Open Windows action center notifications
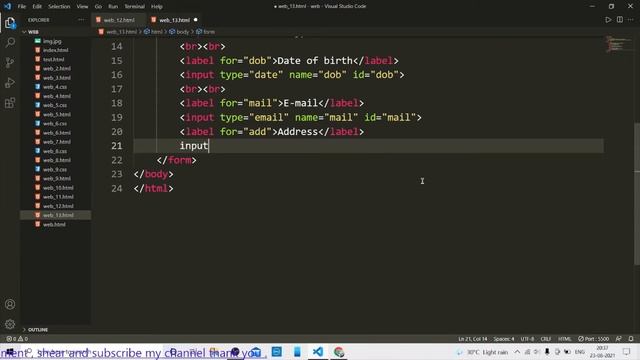Image resolution: width=640 pixels, height=360 pixels. (627, 351)
